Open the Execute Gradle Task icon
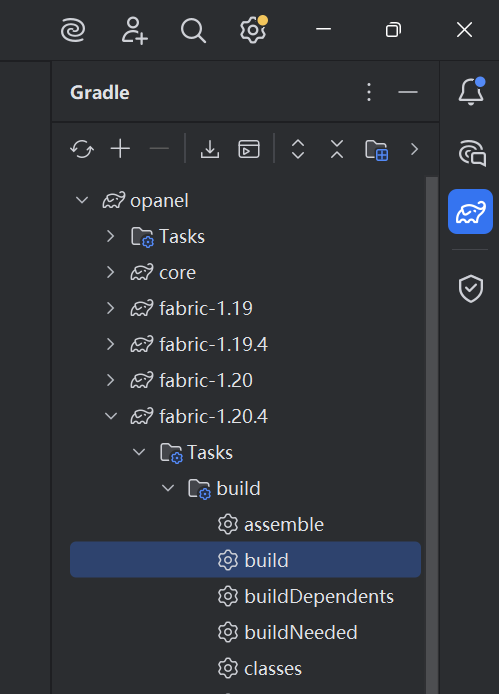499x694 pixels. (x=249, y=149)
